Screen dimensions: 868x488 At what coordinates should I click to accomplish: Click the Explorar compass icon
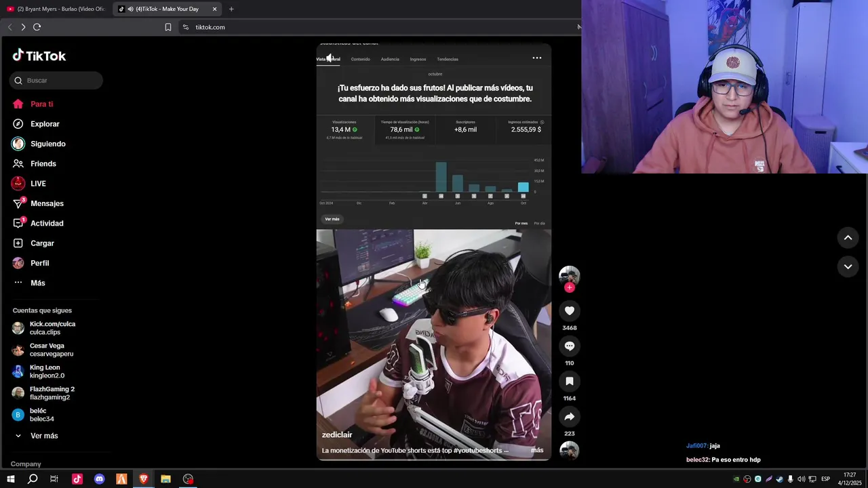[18, 124]
